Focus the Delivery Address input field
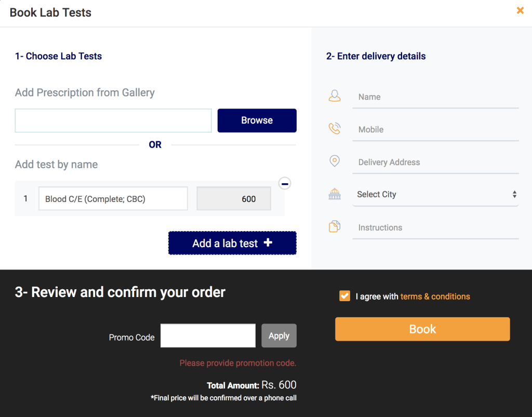Screen dimensions: 532x417 coord(436,163)
